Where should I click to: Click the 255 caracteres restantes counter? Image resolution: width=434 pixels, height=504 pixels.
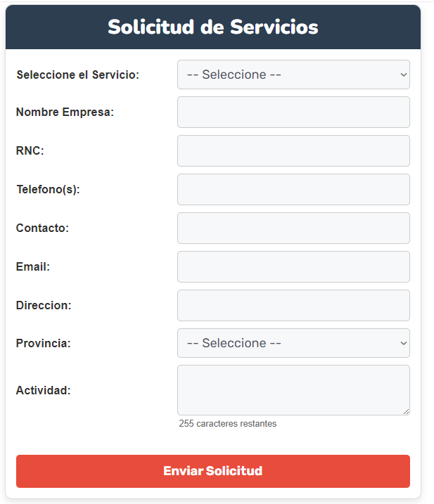[x=228, y=423]
